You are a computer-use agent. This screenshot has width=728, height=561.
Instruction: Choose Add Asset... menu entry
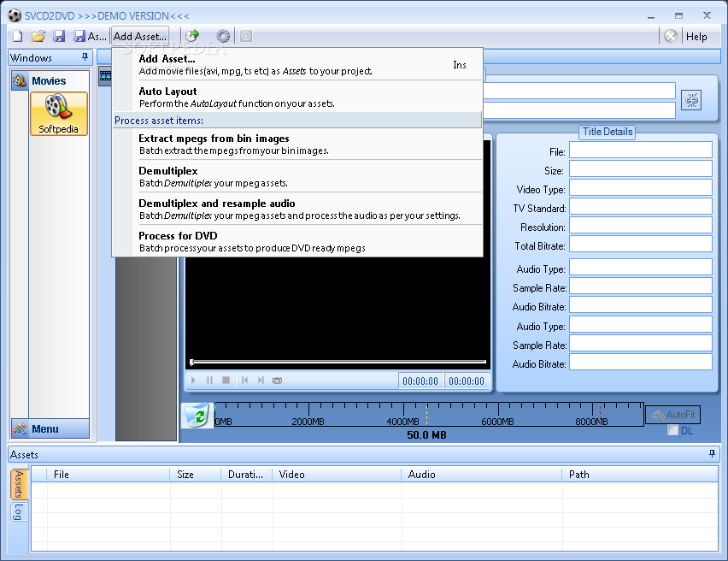[297, 65]
